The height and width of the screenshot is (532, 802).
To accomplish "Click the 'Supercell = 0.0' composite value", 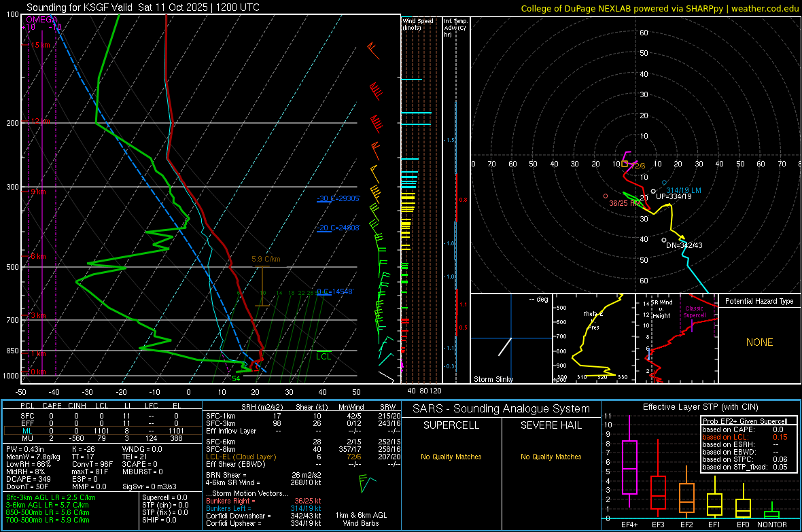I will click(164, 498).
